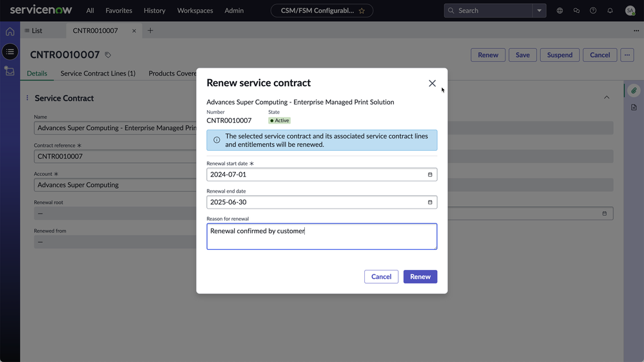Switch to Service Contract Lines (1) tab

pyautogui.click(x=98, y=73)
